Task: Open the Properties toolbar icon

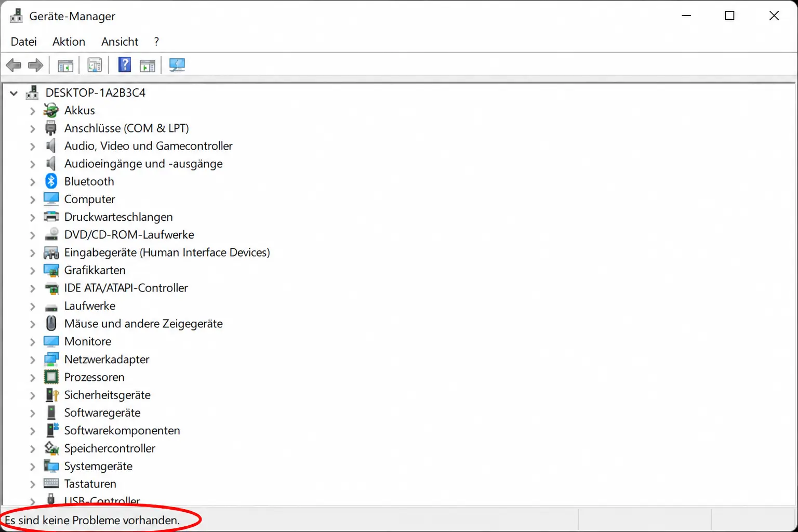Action: coord(95,65)
